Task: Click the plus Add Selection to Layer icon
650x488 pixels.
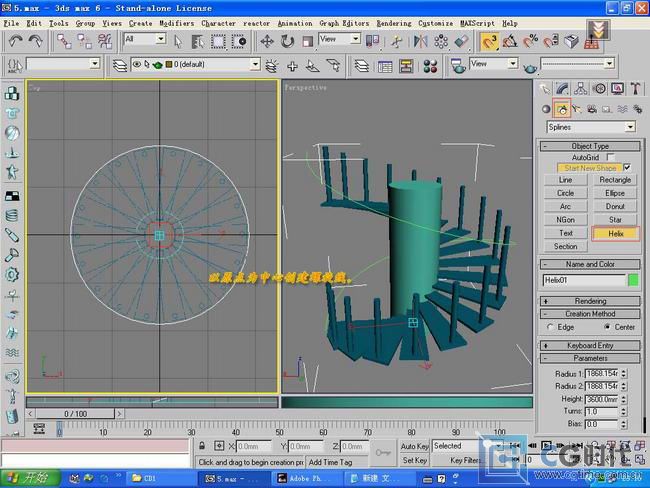Action: tap(292, 66)
